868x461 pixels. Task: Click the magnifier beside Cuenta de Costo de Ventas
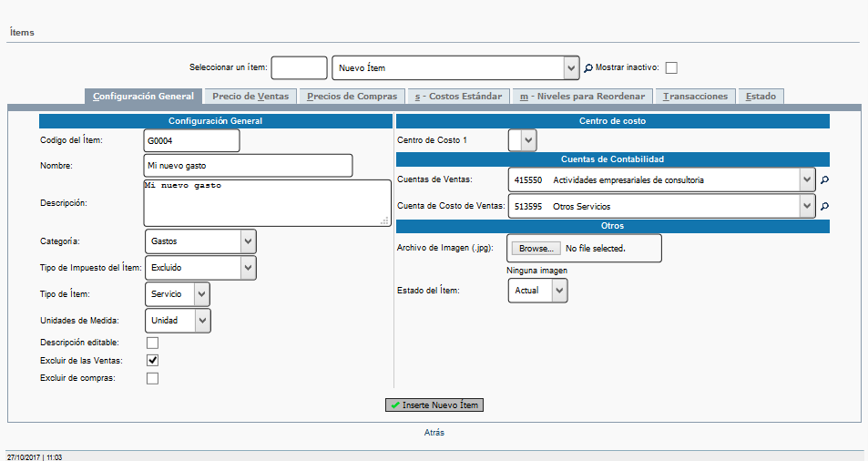click(x=824, y=207)
